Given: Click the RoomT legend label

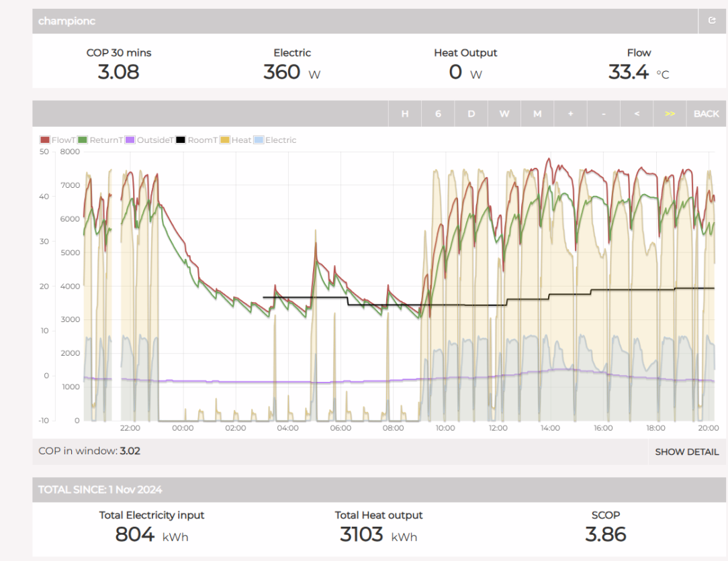Looking at the screenshot, I should click(x=202, y=140).
